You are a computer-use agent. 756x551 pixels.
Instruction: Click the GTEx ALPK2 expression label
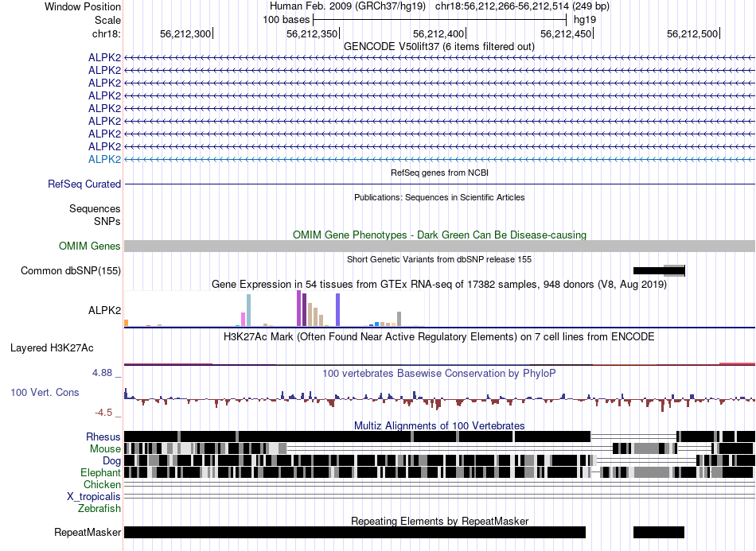coord(104,311)
